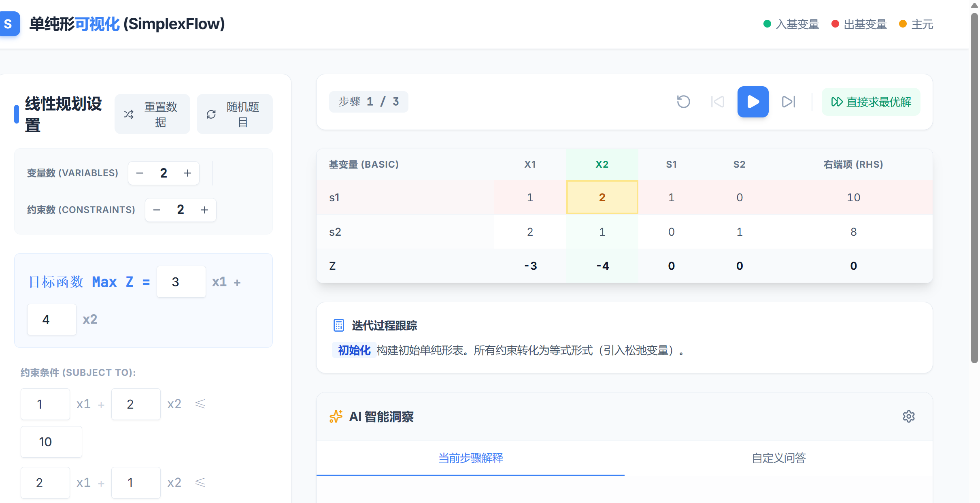Increase the number of constraints

pos(204,210)
